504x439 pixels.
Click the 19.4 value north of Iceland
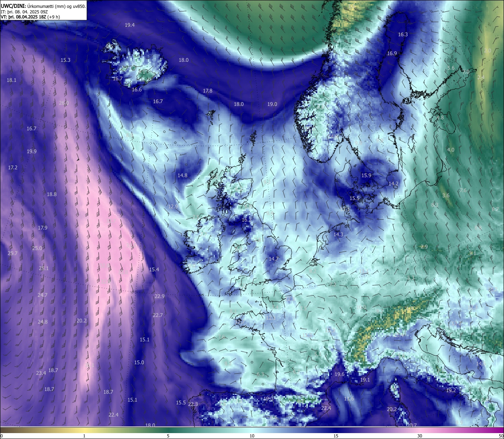click(x=130, y=25)
